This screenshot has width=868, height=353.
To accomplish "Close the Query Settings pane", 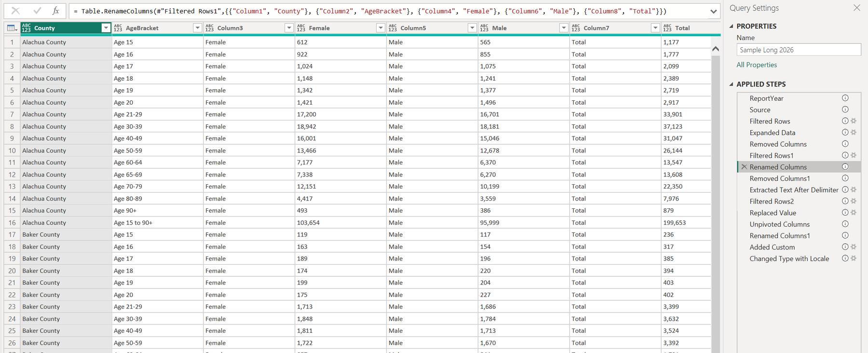I will tap(857, 8).
